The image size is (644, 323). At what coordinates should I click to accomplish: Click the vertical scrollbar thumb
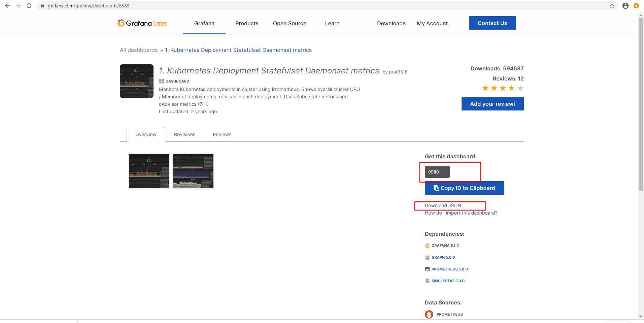click(x=641, y=105)
